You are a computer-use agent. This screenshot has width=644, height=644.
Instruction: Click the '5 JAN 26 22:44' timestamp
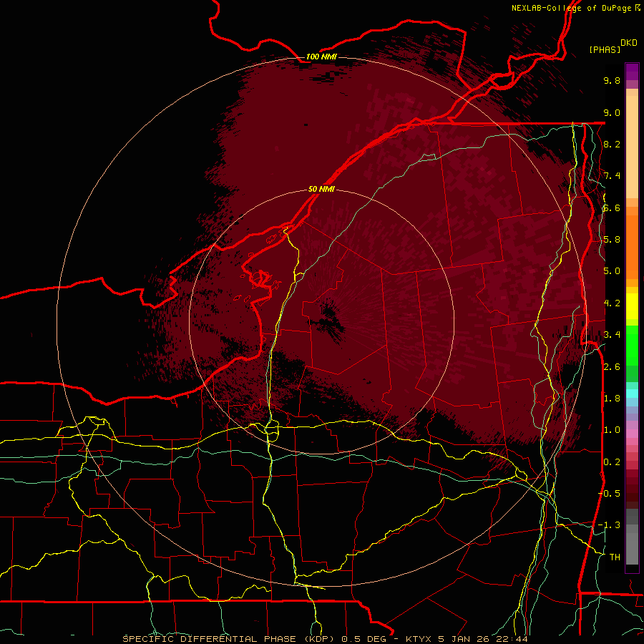tap(483, 639)
